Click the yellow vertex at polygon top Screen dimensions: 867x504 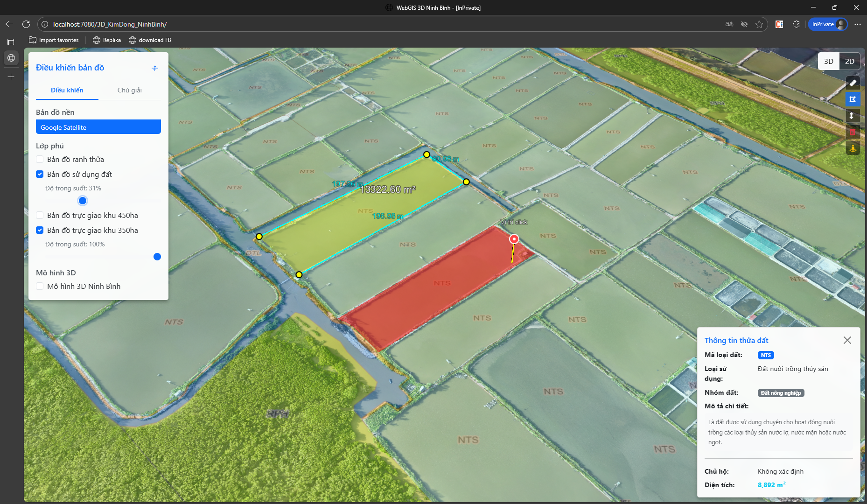click(x=427, y=154)
